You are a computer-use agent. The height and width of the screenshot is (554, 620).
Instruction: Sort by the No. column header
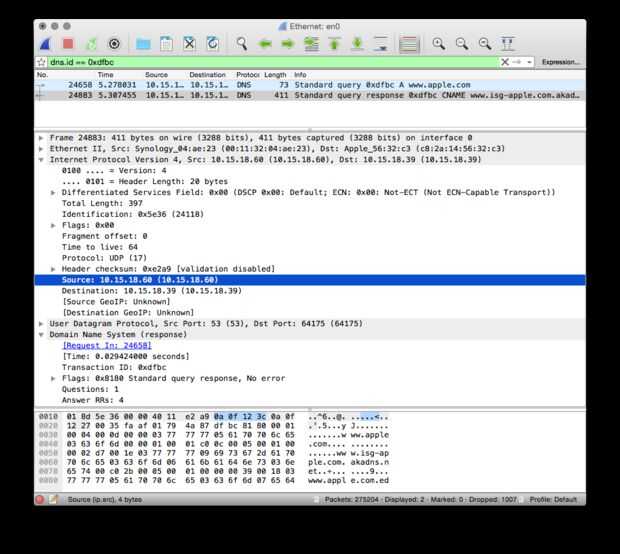(x=42, y=75)
